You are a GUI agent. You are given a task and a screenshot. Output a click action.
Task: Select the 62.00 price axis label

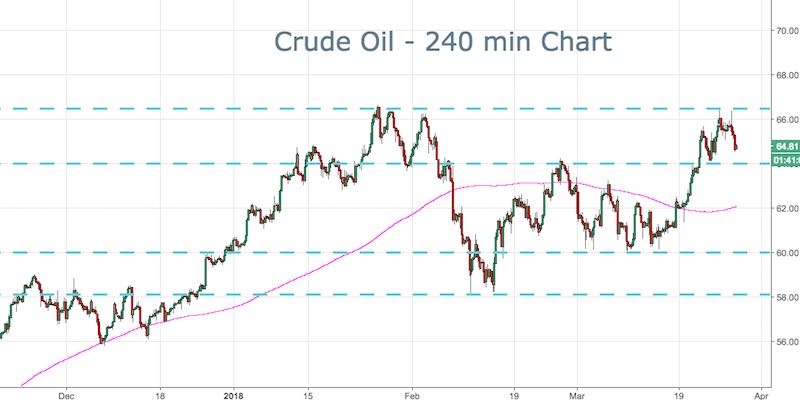783,208
